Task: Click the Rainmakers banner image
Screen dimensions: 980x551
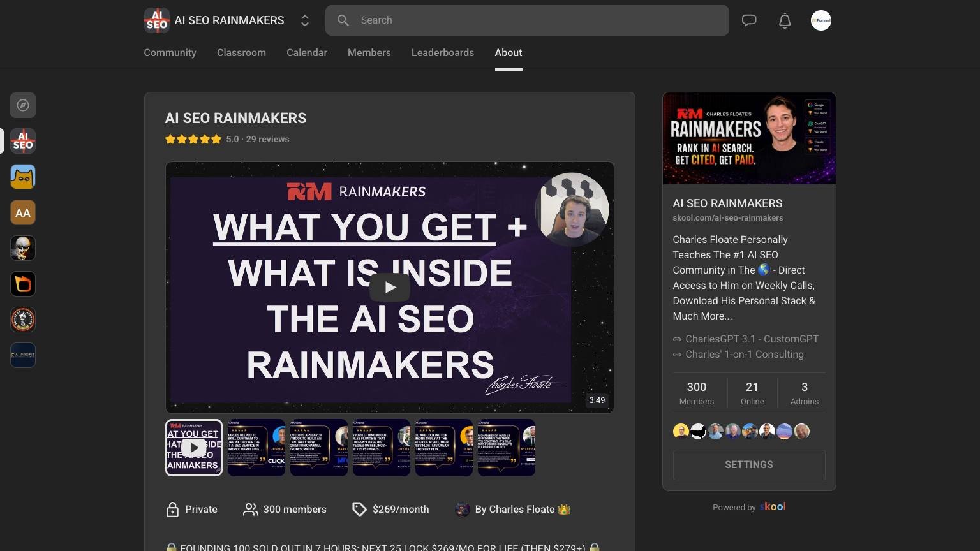Action: tap(749, 138)
